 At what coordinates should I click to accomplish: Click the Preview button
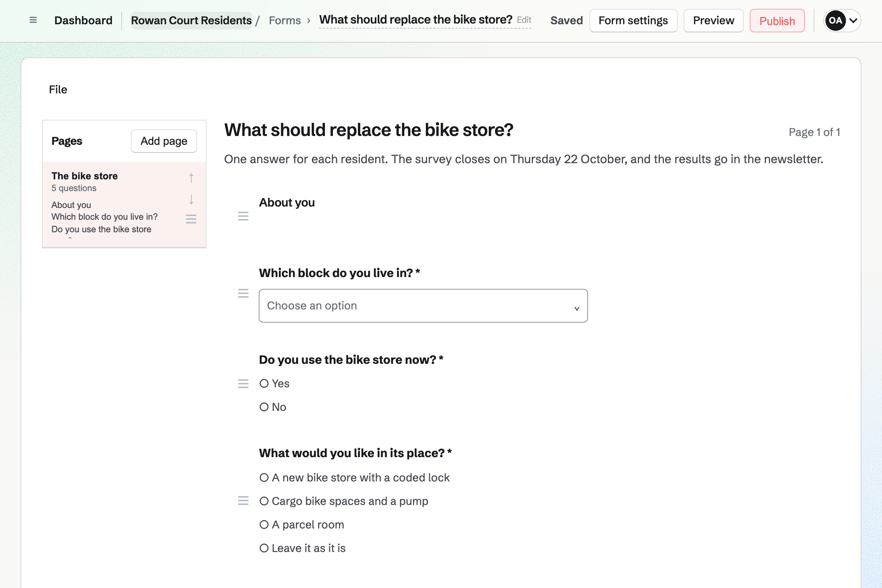tap(713, 21)
